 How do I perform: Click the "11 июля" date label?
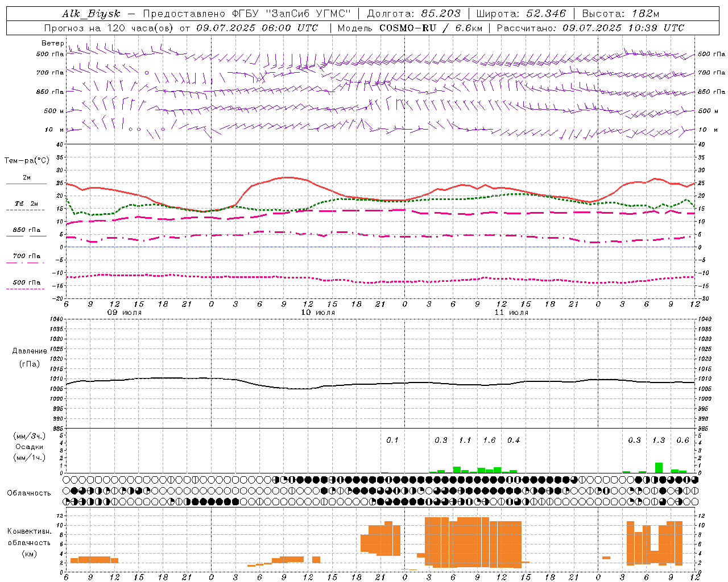pyautogui.click(x=511, y=312)
